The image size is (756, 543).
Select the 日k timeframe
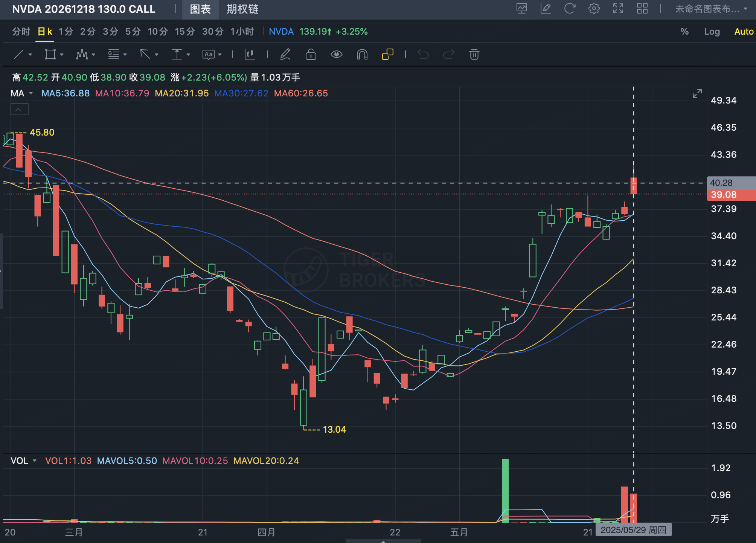45,31
